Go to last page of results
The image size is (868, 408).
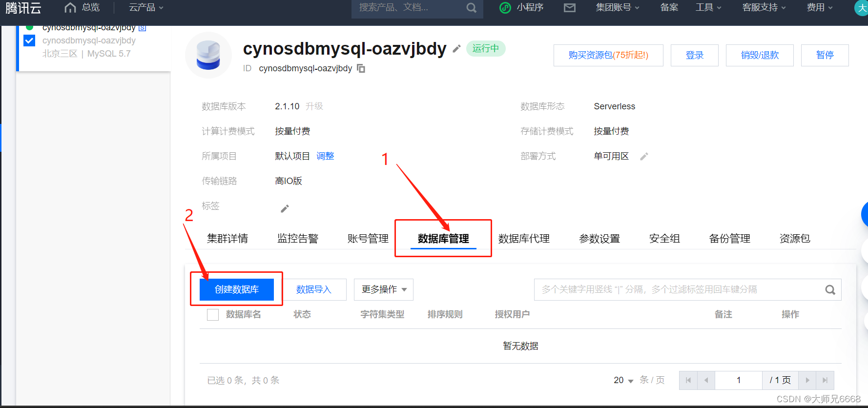pos(825,380)
